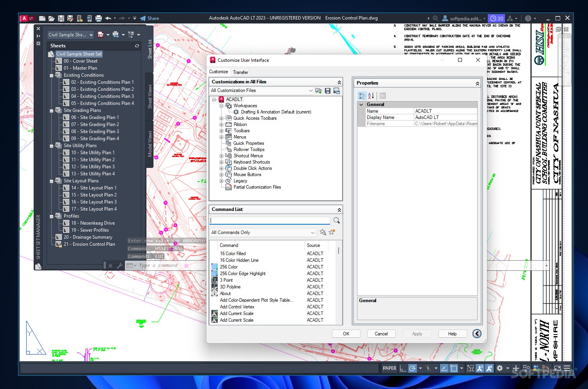Click the Undo arrow icon in the title bar
588x389 pixels.
(x=108, y=18)
